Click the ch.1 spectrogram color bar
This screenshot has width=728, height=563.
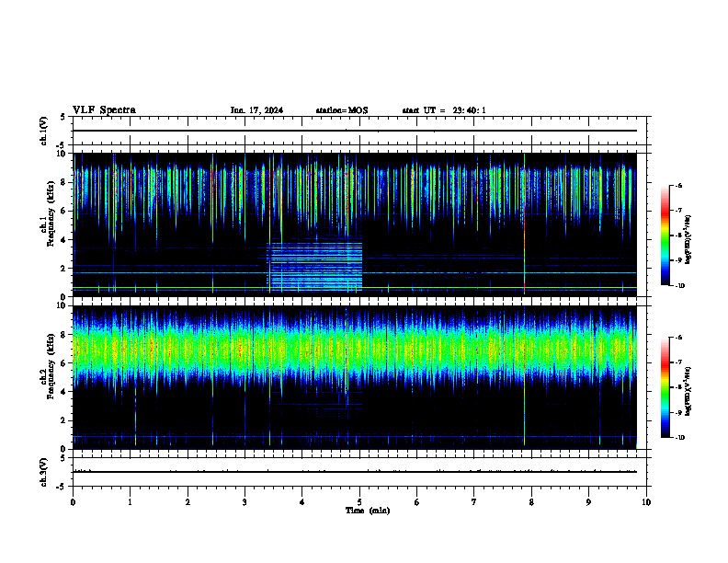(x=665, y=236)
